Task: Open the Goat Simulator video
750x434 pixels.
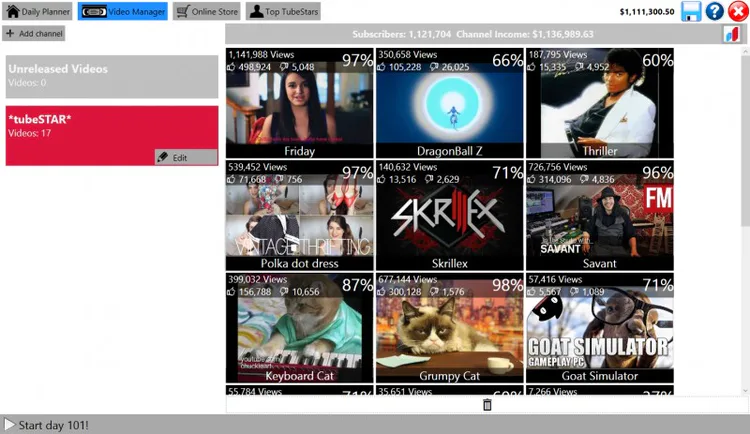Action: 600,328
